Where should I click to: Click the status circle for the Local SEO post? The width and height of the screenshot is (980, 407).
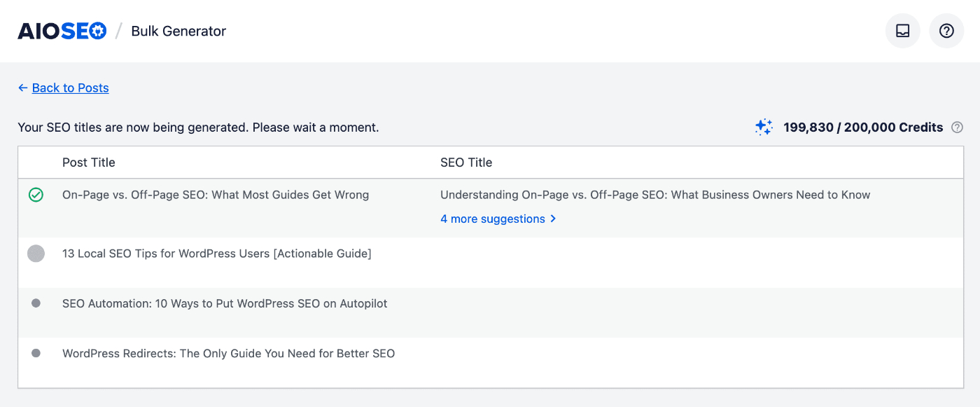[36, 253]
